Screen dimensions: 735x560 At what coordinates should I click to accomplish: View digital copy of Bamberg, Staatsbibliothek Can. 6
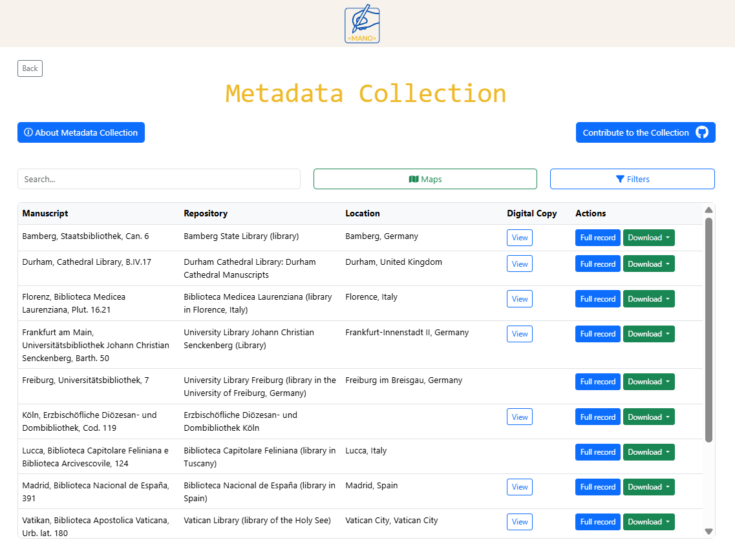click(x=520, y=238)
